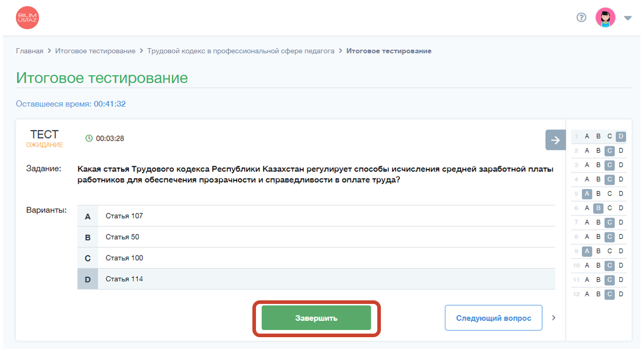Open Главная breadcrumb link
The image size is (644, 351).
30,51
